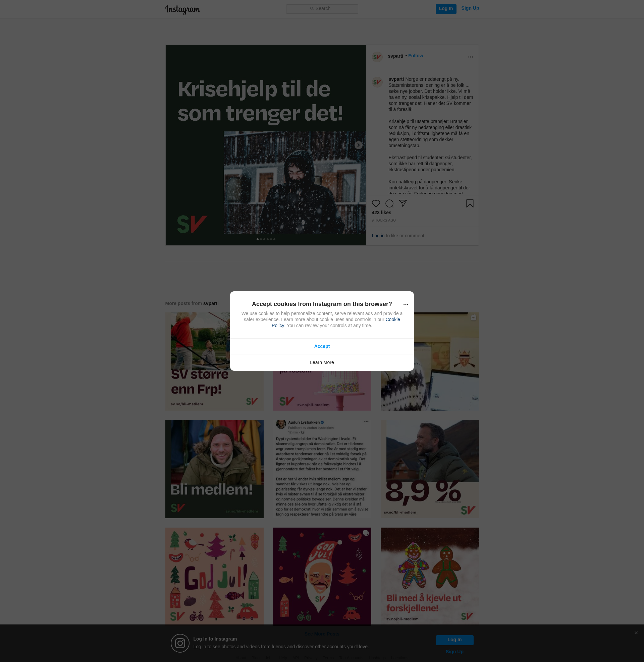Viewport: 644px width, 662px height.
Task: Follow the svparti account
Action: coord(415,56)
